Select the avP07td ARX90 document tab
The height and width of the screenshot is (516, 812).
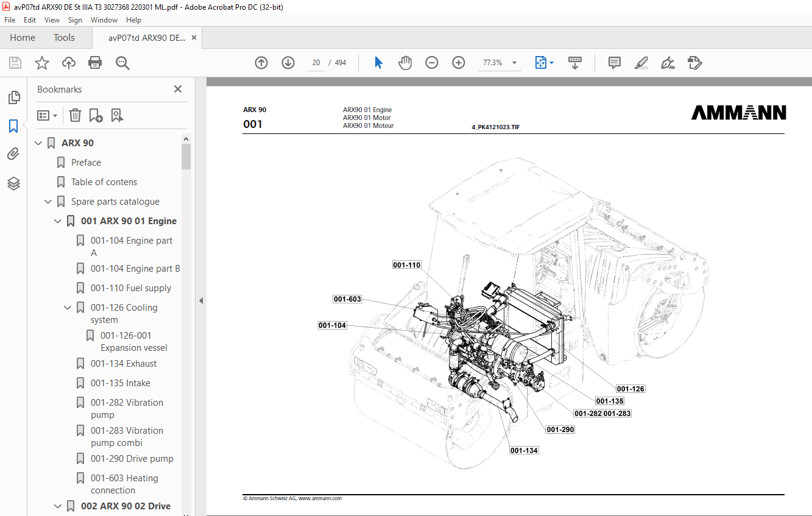(147, 38)
